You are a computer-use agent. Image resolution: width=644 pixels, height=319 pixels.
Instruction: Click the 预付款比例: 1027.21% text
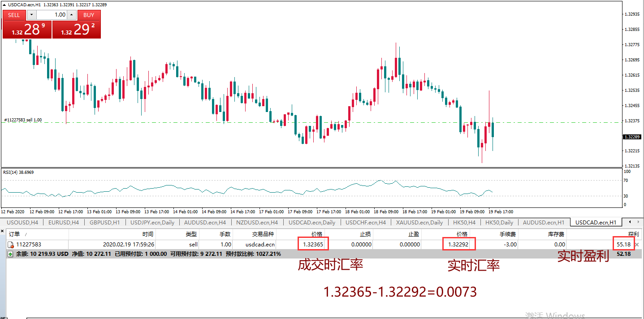(x=253, y=254)
